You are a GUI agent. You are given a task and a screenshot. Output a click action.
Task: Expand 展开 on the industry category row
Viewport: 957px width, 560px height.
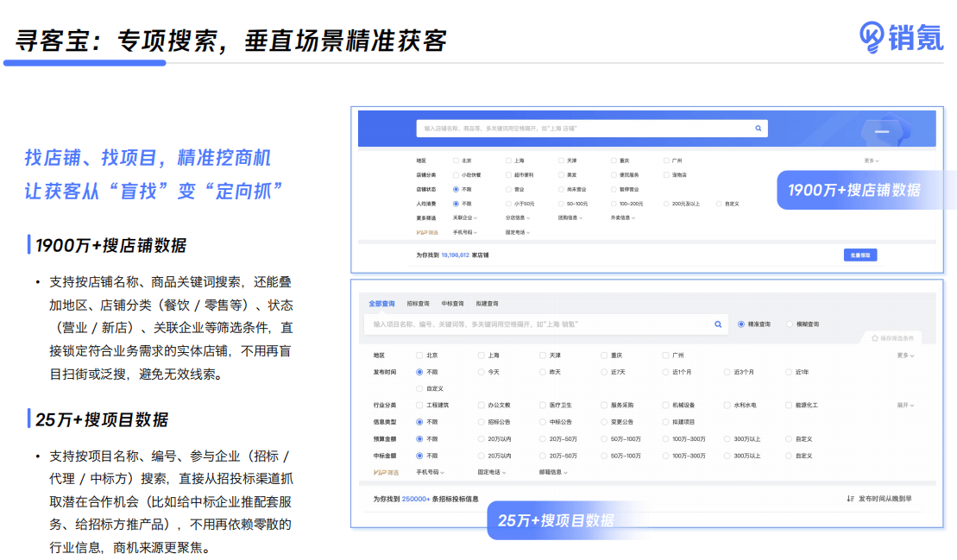click(905, 405)
